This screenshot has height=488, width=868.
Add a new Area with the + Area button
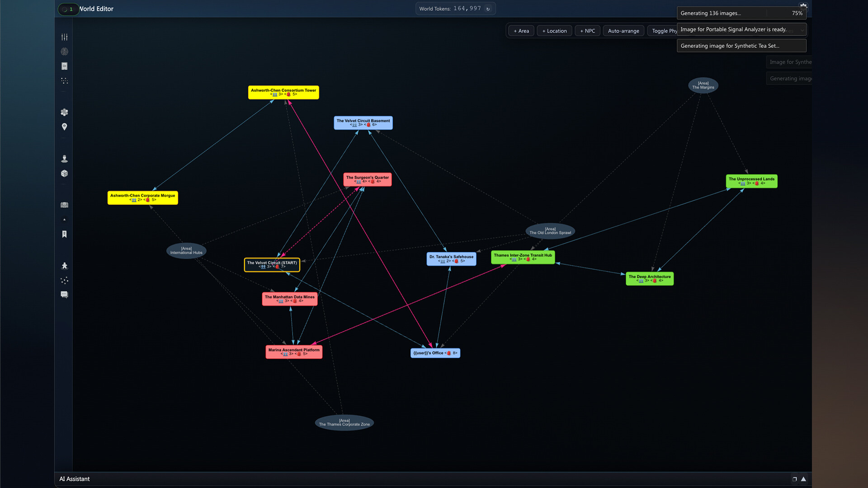521,31
